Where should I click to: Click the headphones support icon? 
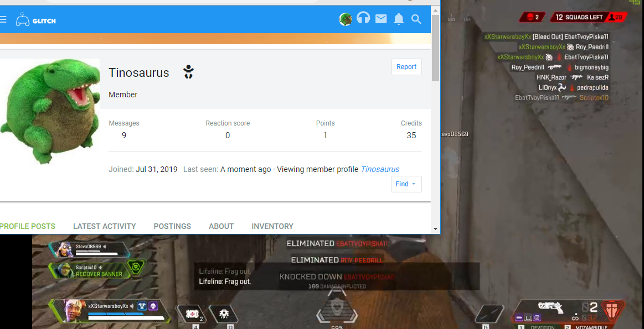tap(363, 19)
